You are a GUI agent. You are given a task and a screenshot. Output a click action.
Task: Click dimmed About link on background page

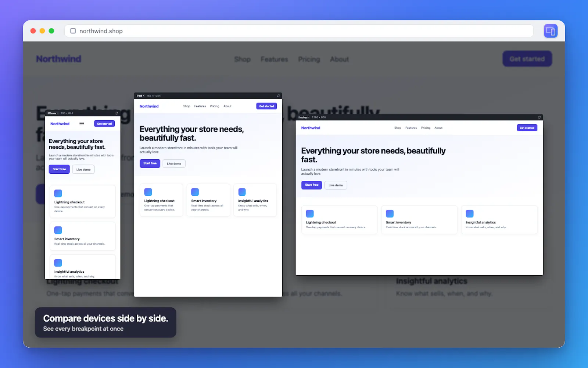340,59
